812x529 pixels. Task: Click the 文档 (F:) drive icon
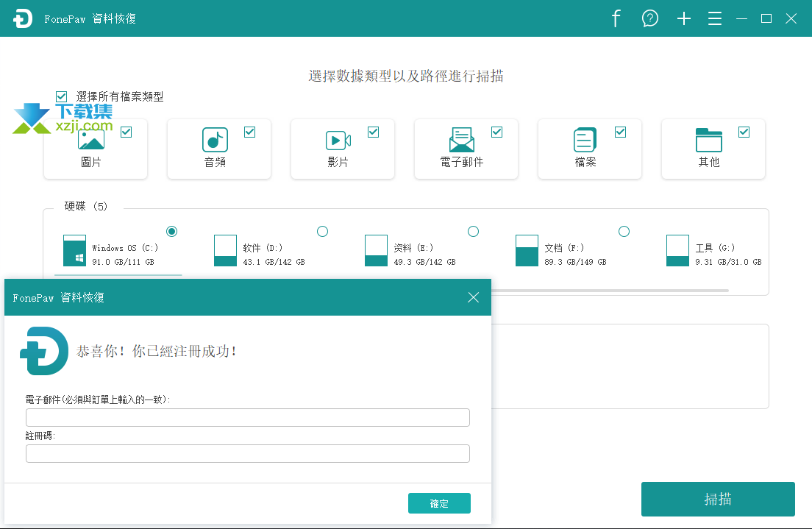(527, 250)
